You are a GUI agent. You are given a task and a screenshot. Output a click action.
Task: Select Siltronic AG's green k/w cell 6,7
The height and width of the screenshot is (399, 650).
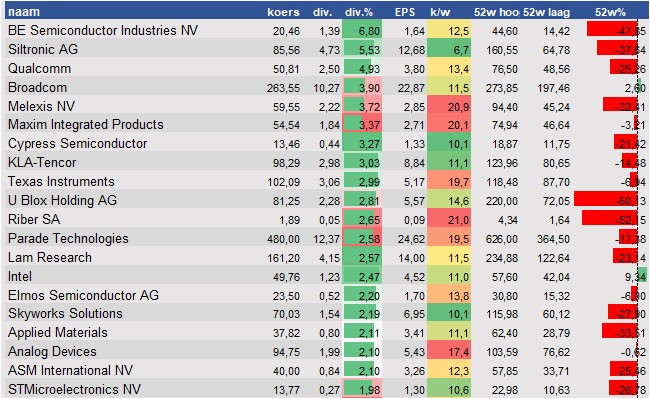449,49
